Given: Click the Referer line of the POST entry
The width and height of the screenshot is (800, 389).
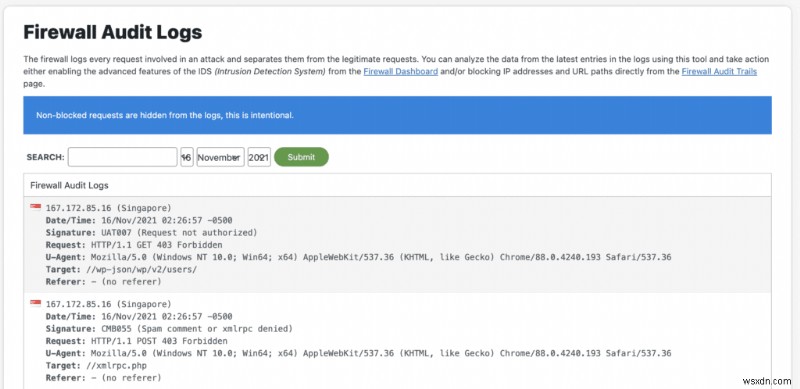Looking at the screenshot, I should pyautogui.click(x=103, y=377).
